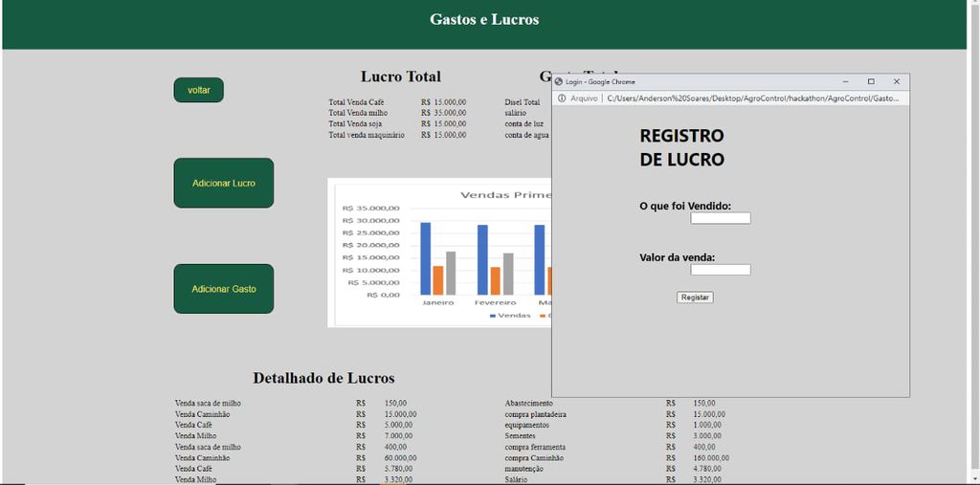980x485 pixels.
Task: Click the 'Valor da venda' input field
Action: coord(720,270)
